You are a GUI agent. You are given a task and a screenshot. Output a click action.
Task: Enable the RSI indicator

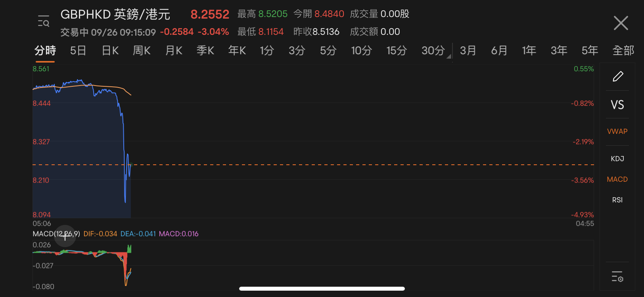(x=617, y=200)
